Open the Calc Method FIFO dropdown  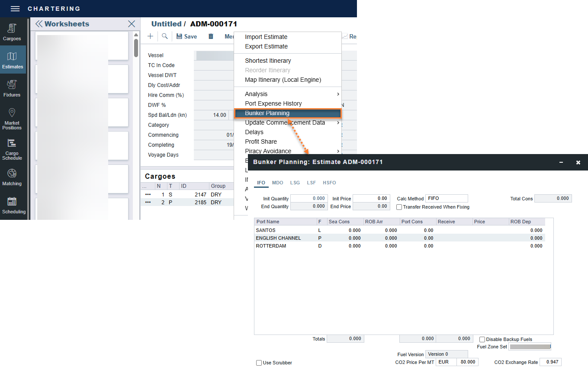[447, 198]
